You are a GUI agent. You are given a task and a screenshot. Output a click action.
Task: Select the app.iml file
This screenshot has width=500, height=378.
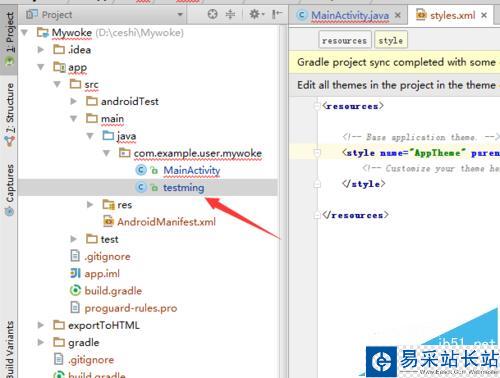pos(102,274)
